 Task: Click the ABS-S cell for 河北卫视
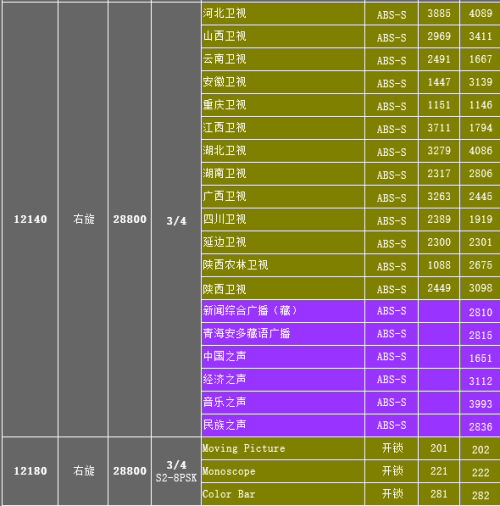(392, 15)
